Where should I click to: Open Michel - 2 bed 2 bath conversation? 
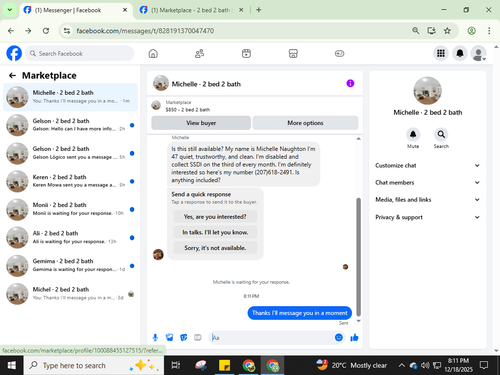coord(70,294)
